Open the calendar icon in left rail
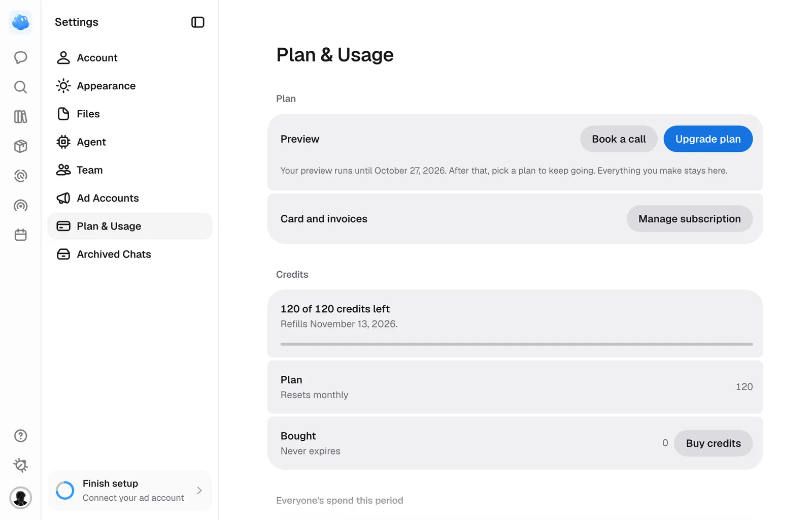 pos(21,235)
